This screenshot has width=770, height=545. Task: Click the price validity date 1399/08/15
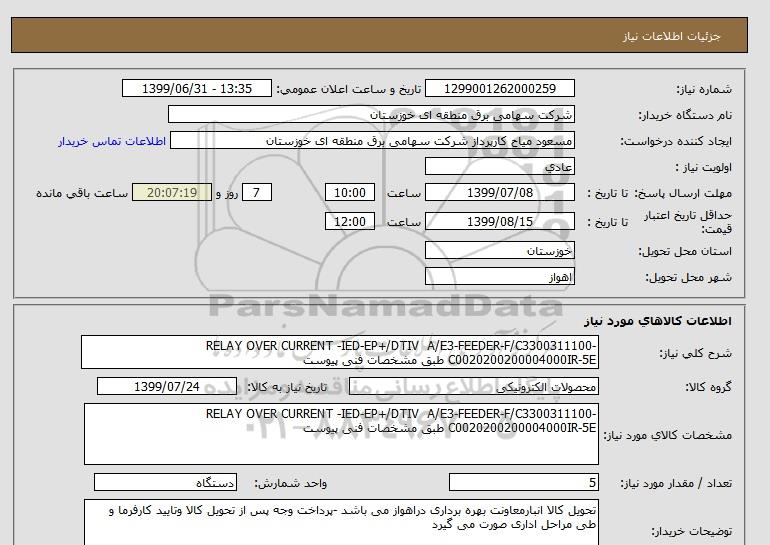[512, 221]
